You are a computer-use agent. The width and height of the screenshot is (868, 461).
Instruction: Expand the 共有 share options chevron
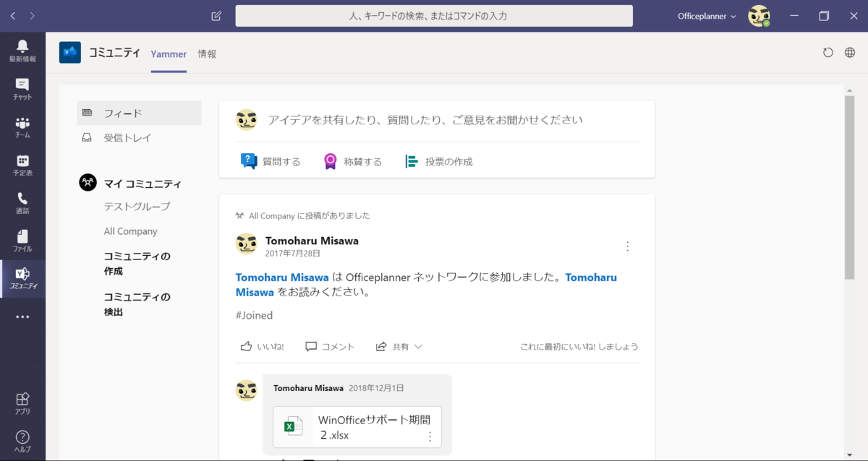pos(417,346)
